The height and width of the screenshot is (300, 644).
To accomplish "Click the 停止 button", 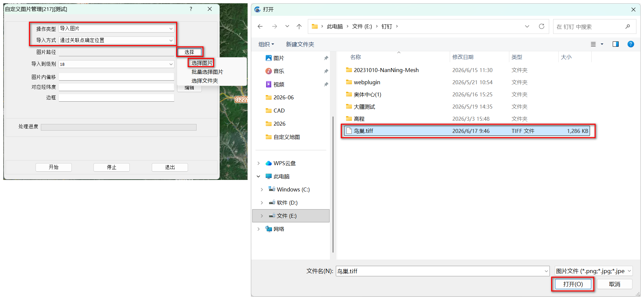I will coord(112,167).
